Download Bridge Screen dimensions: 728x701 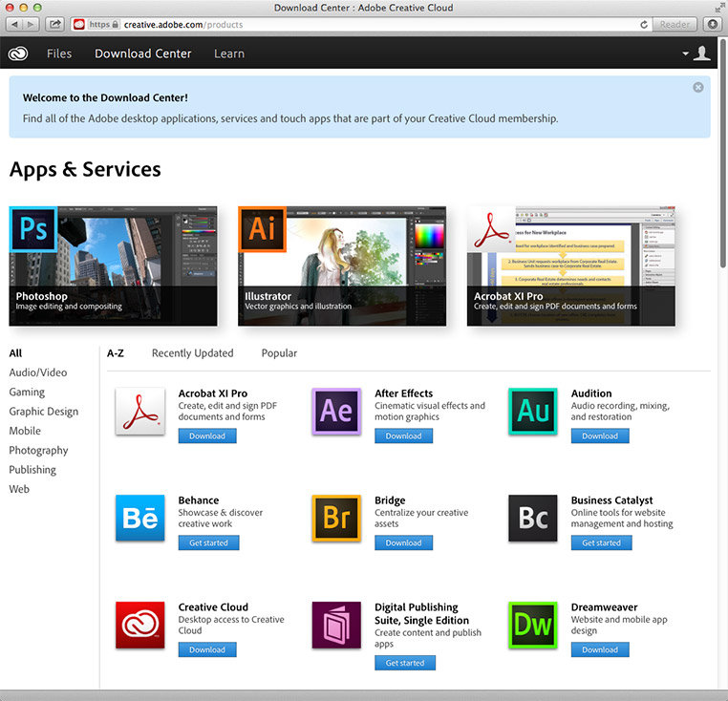(x=404, y=542)
